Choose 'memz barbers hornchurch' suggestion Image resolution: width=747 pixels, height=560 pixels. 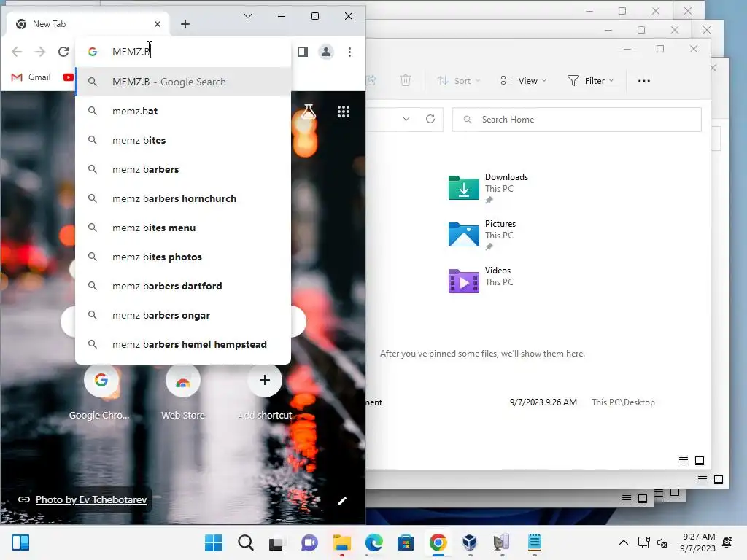click(x=183, y=198)
